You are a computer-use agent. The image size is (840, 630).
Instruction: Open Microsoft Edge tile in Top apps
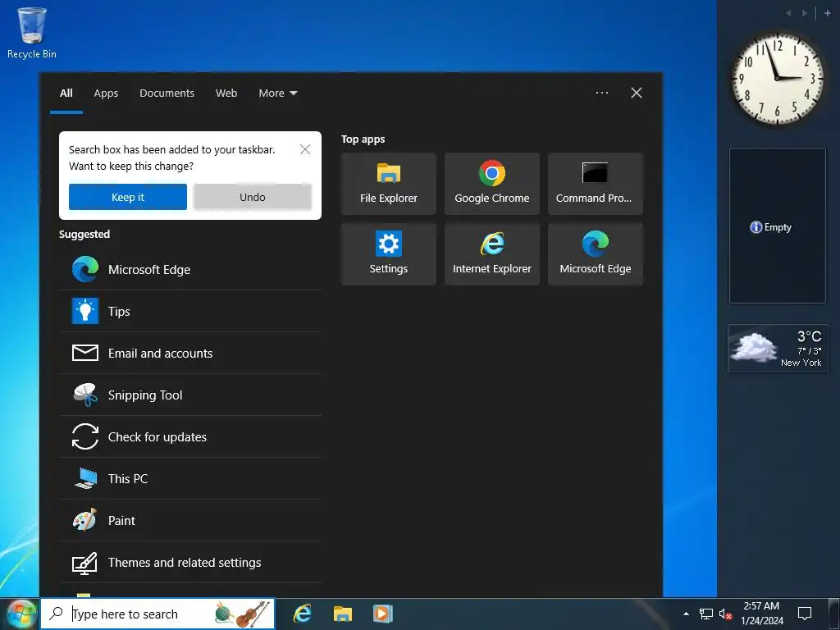click(x=596, y=254)
